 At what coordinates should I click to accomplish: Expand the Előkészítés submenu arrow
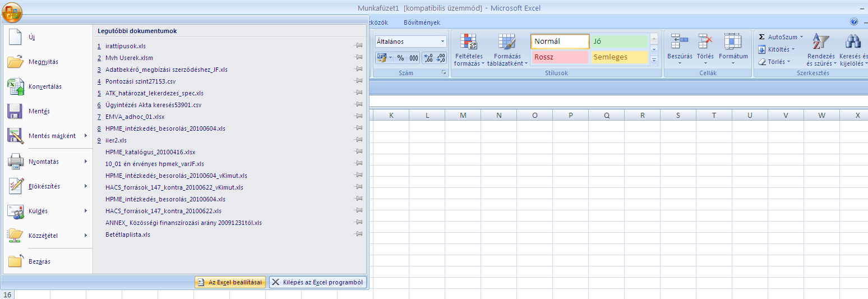coord(86,186)
